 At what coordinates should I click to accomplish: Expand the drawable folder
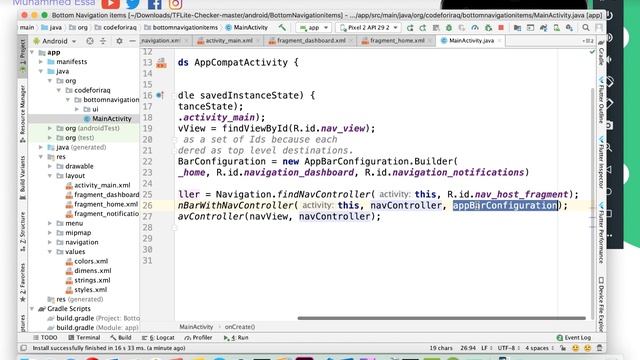point(50,166)
